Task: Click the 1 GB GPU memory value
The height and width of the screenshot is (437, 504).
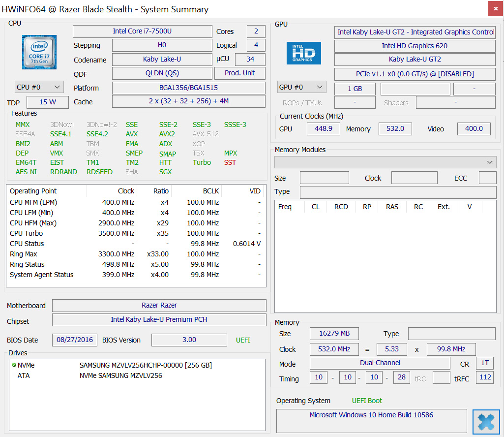Action: point(355,89)
